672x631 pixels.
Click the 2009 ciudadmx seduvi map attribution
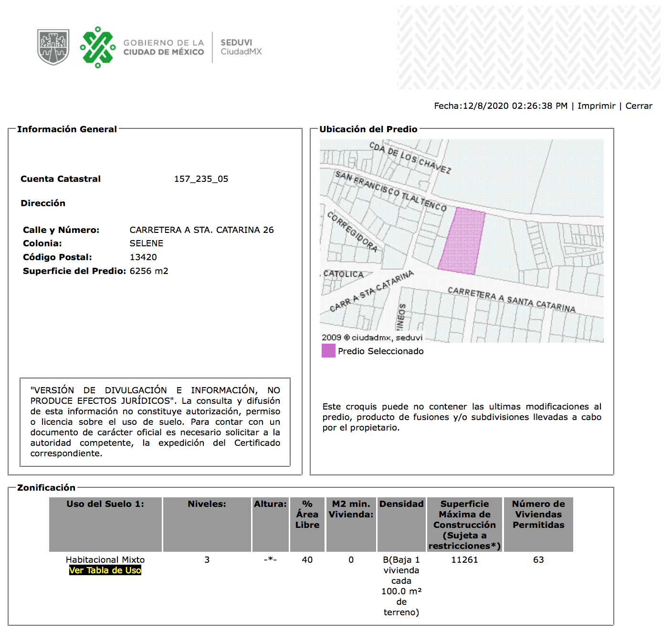(x=373, y=337)
